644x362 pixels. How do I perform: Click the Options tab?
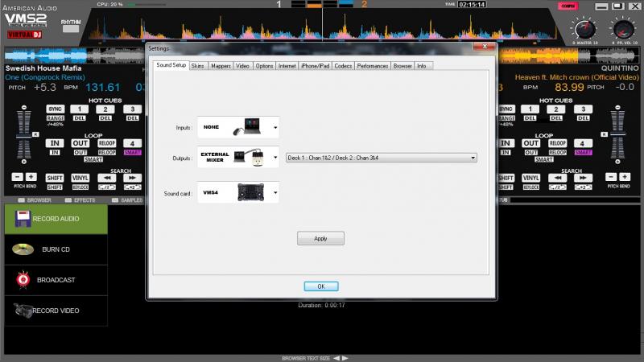[x=264, y=66]
